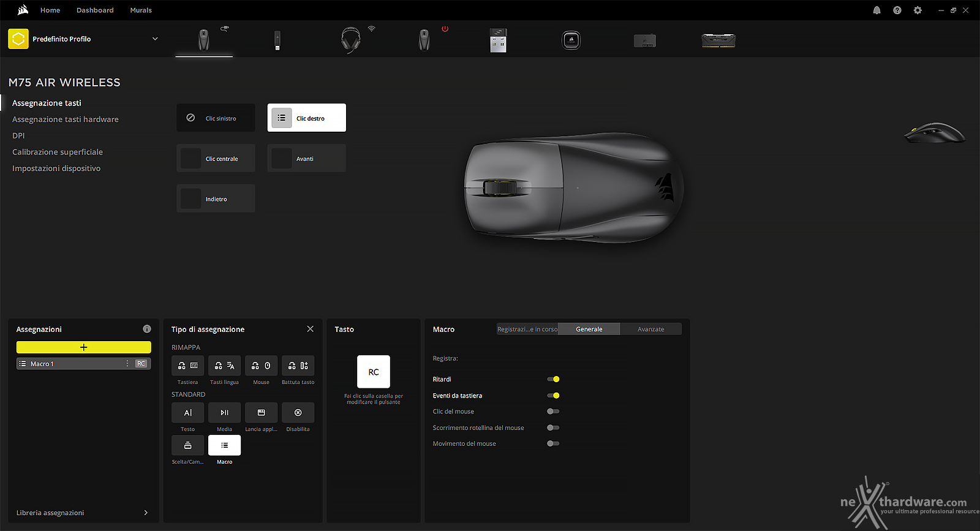Choose Media assignment type
Image resolution: width=980 pixels, height=531 pixels.
pyautogui.click(x=225, y=413)
